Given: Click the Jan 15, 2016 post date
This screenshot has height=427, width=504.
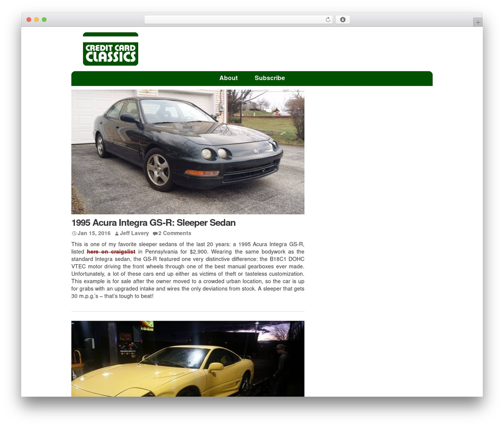Looking at the screenshot, I should pos(94,233).
